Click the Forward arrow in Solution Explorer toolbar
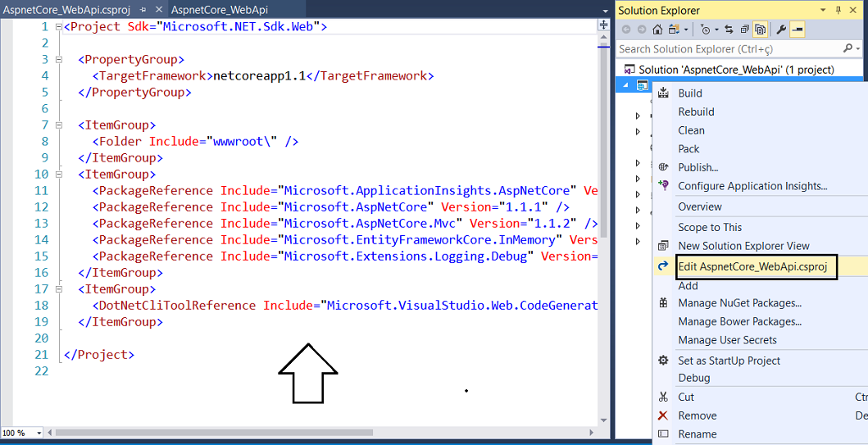 point(642,30)
